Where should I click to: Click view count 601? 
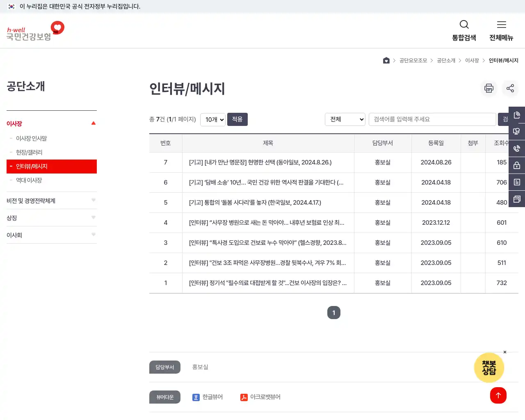click(x=502, y=223)
